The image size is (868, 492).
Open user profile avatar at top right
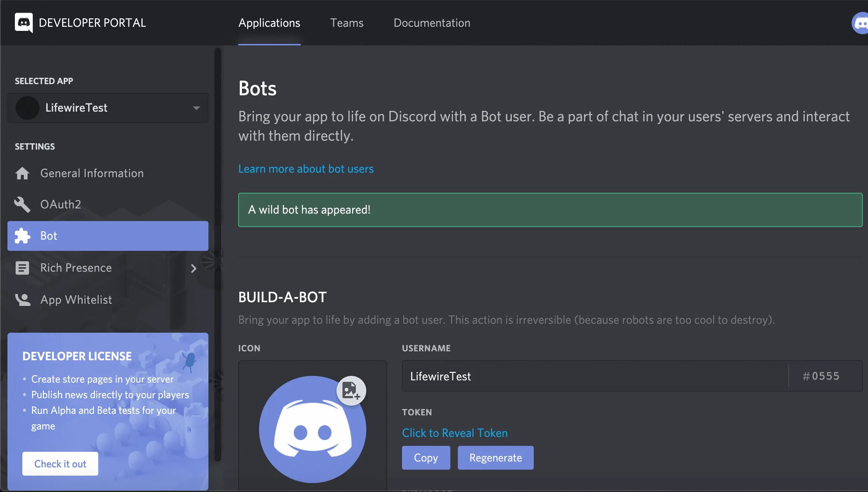(861, 23)
